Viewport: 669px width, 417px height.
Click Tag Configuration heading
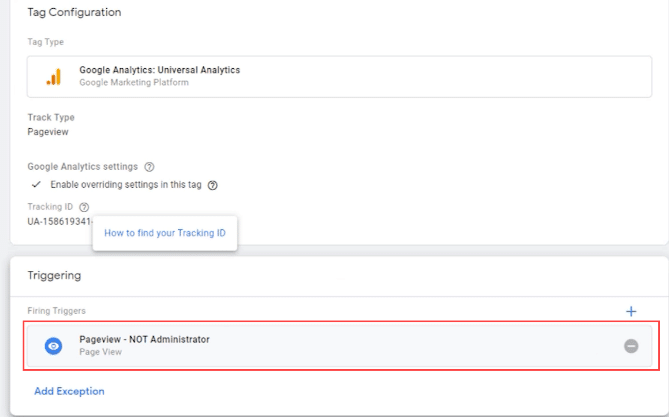point(74,12)
